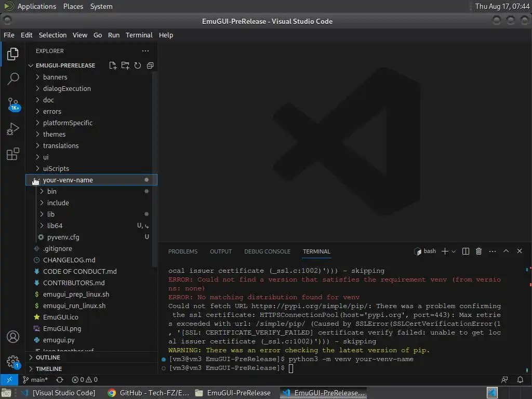This screenshot has height=399, width=532.
Task: Open the Places menu in top panel
Action: click(73, 6)
